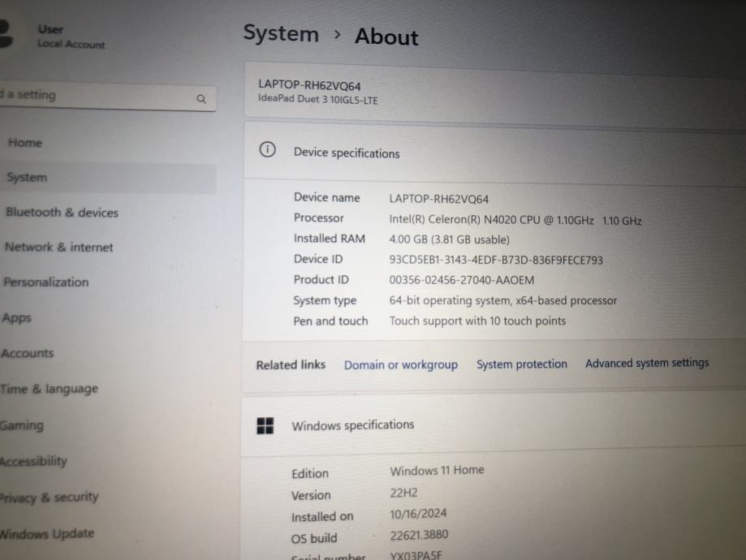Image resolution: width=746 pixels, height=560 pixels.
Task: Click the Device specifications info icon
Action: (x=267, y=150)
